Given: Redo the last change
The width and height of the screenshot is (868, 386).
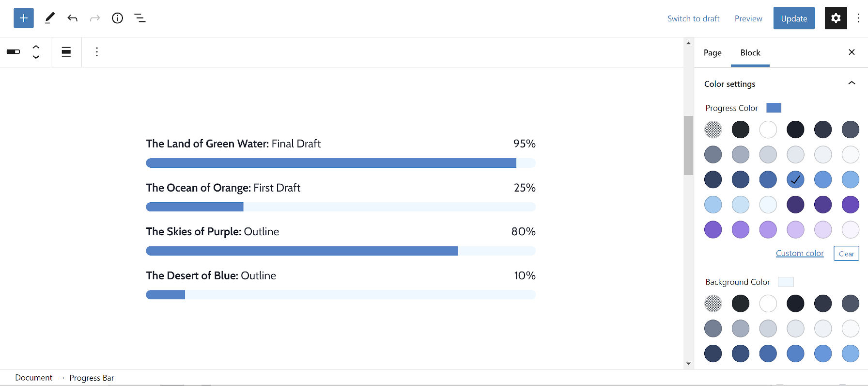Looking at the screenshot, I should pyautogui.click(x=94, y=18).
